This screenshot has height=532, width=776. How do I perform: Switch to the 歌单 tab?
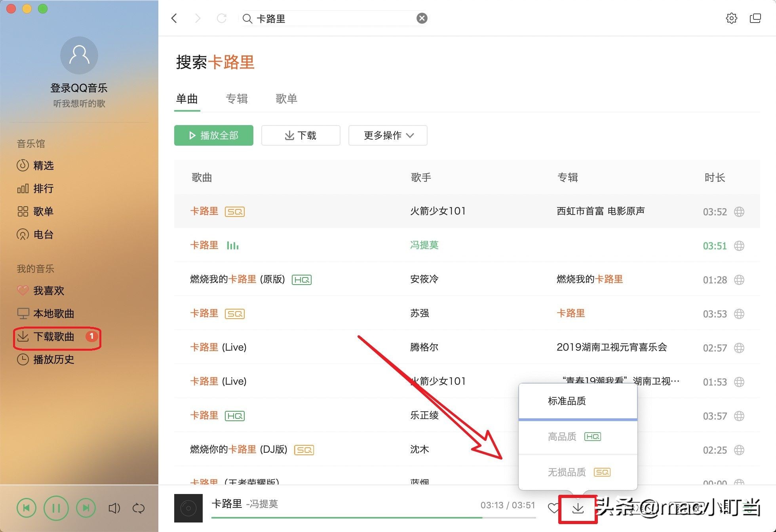287,99
